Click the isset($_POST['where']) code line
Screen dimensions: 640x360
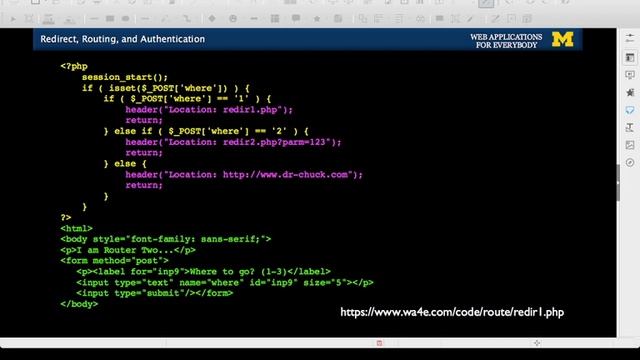tap(165, 88)
